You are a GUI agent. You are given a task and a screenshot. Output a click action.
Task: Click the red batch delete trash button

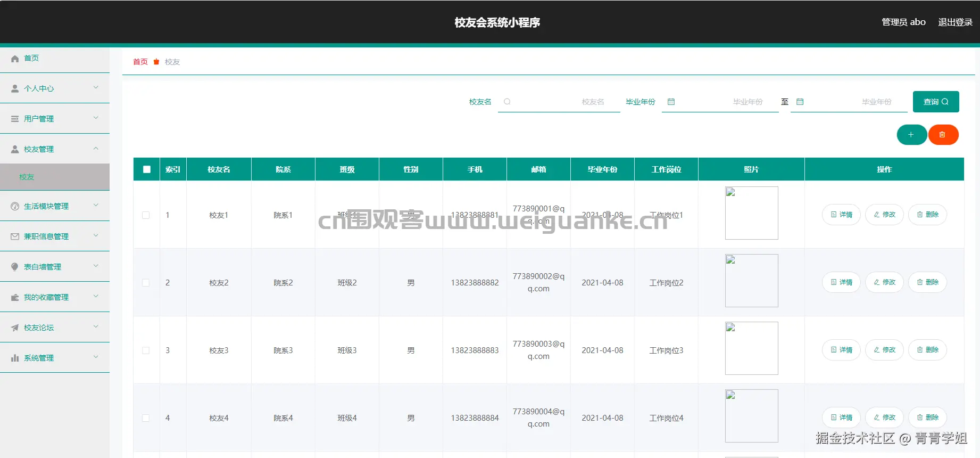click(943, 135)
